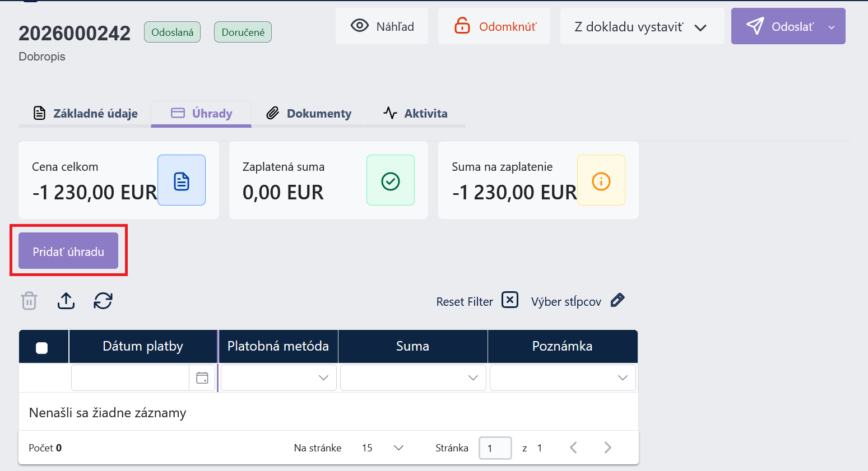Show document preview with Náhľad button
This screenshot has height=471, width=868.
pyautogui.click(x=382, y=26)
